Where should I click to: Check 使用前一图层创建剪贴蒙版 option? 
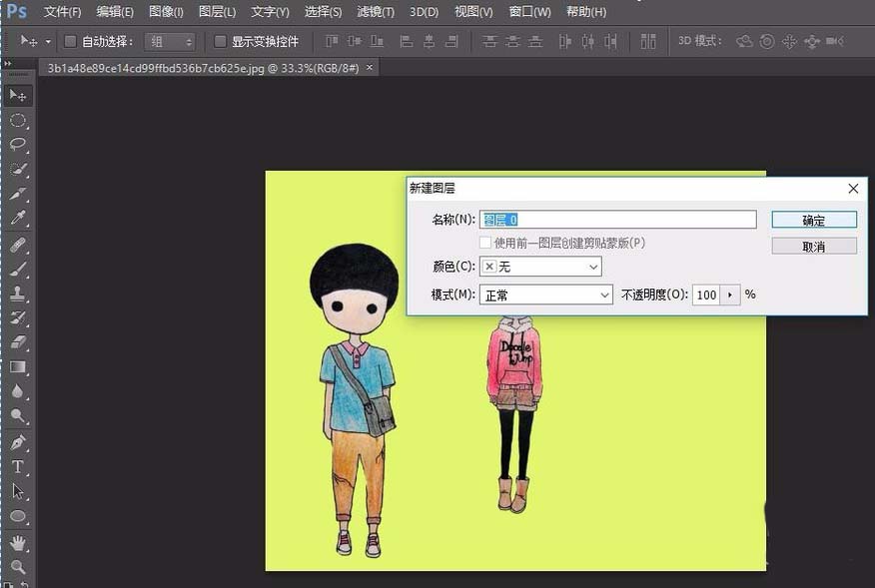[x=484, y=244]
